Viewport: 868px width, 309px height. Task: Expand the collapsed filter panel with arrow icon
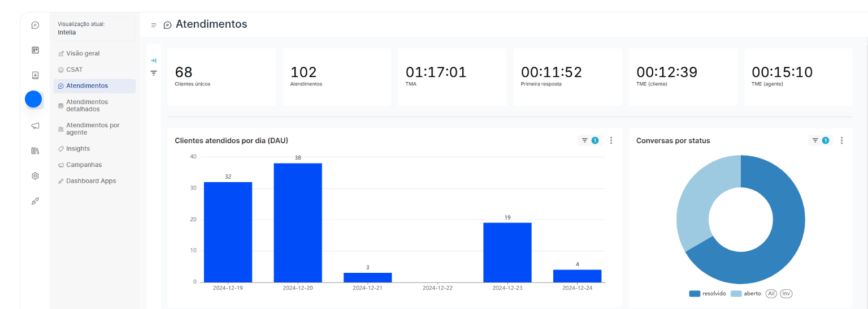click(x=153, y=61)
